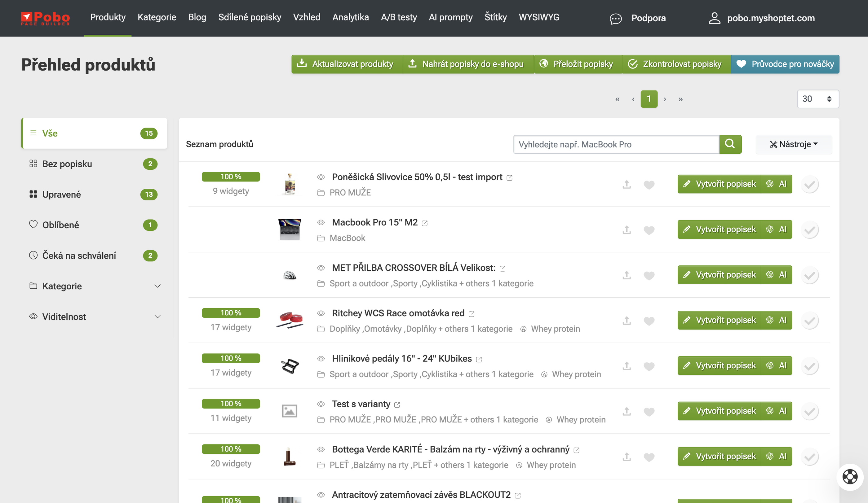Open the A/B testy menu item
The image size is (868, 503).
coord(399,17)
